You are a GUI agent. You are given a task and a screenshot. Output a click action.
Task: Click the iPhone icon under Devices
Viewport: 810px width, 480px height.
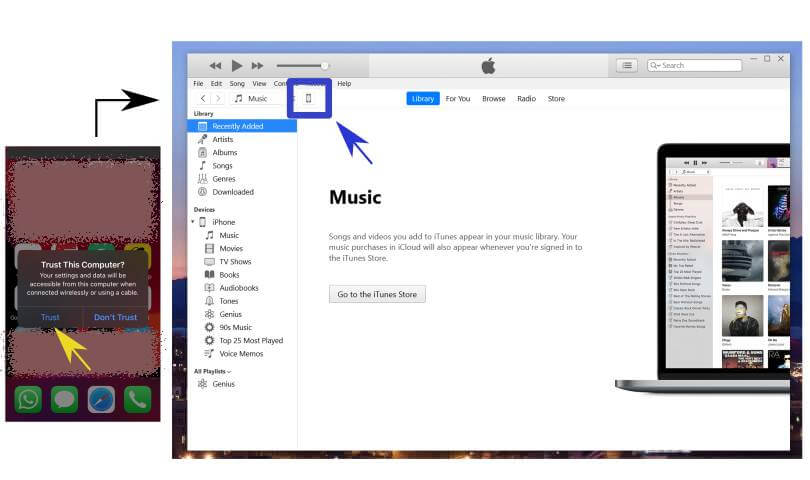coord(202,222)
